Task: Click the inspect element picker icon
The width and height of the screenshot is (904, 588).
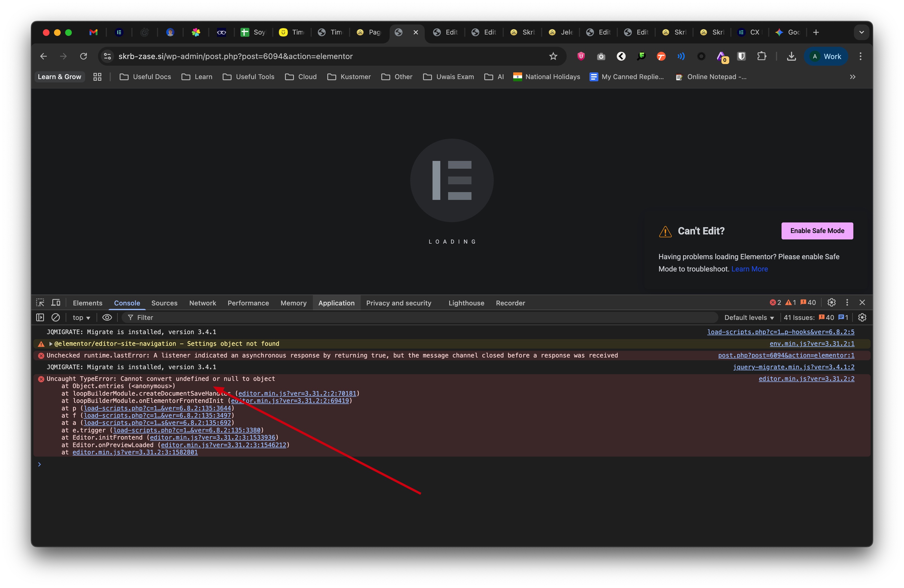Action: 40,303
